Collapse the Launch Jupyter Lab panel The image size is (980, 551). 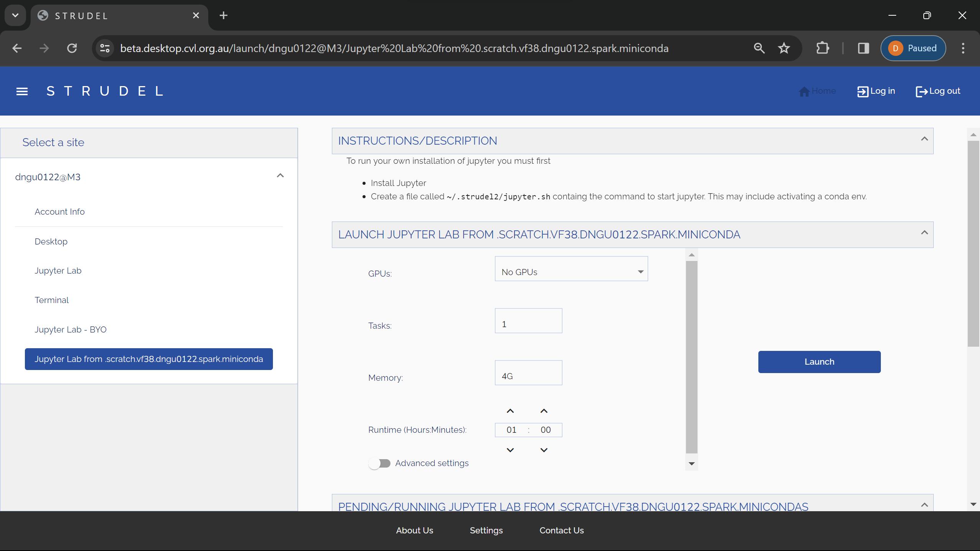[x=924, y=233]
